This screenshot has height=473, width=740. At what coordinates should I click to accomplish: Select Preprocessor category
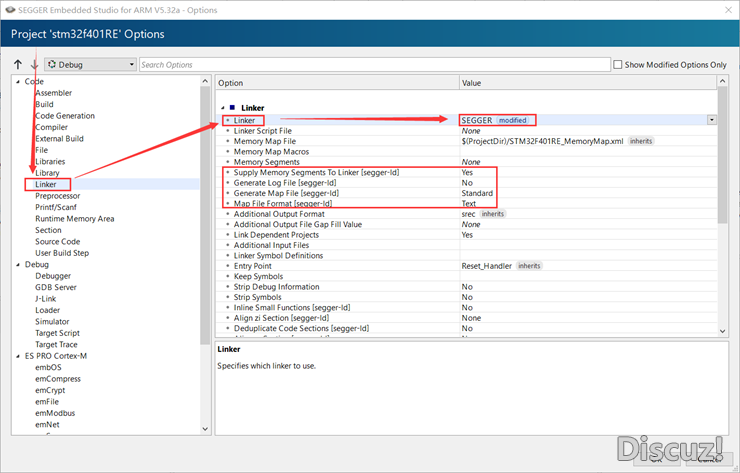point(58,196)
